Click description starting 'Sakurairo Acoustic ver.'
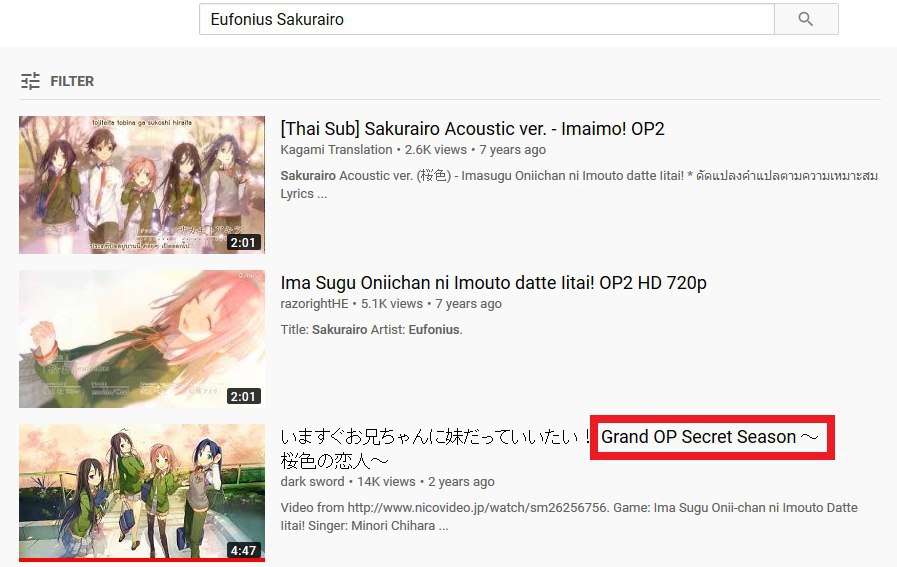The image size is (897, 567). (x=579, y=184)
